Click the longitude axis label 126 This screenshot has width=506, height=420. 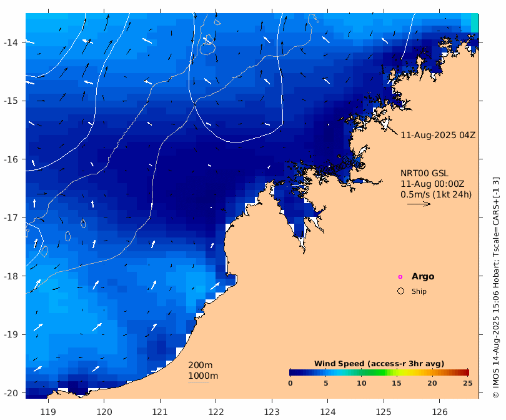(440, 412)
